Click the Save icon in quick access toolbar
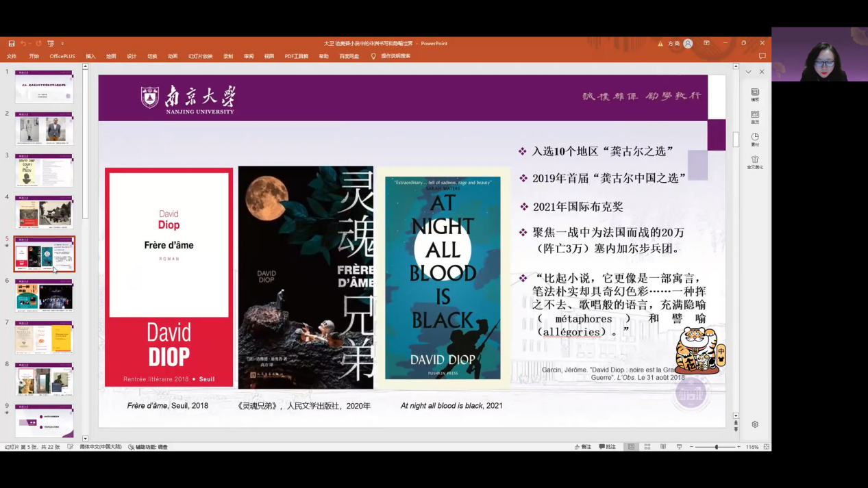Viewport: 868px width, 488px height. click(x=12, y=44)
